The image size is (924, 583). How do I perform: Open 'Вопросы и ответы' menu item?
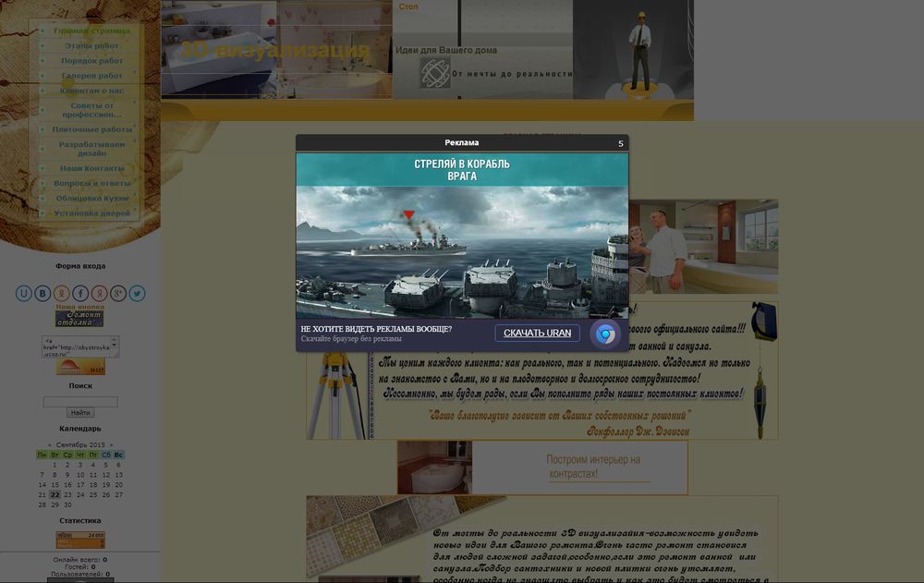click(91, 183)
